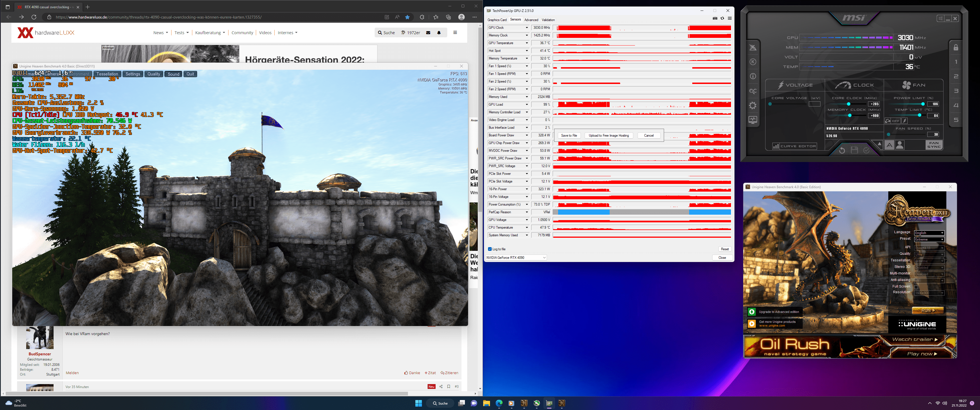Share forum post #3

(441, 386)
